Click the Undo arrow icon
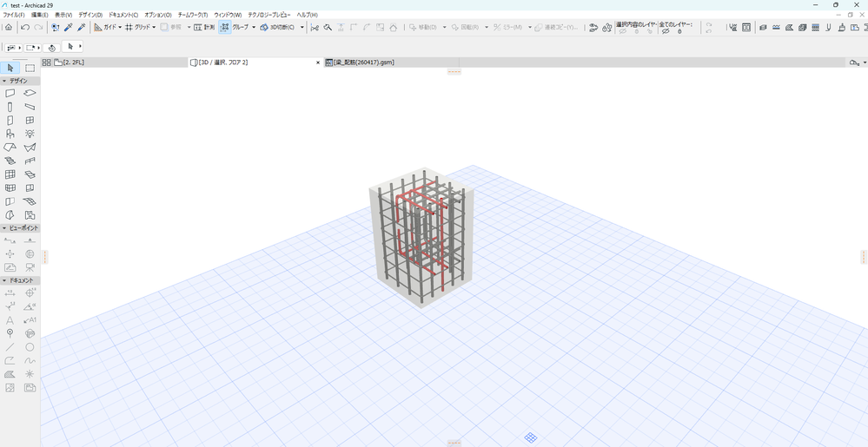868x447 pixels. click(x=25, y=27)
